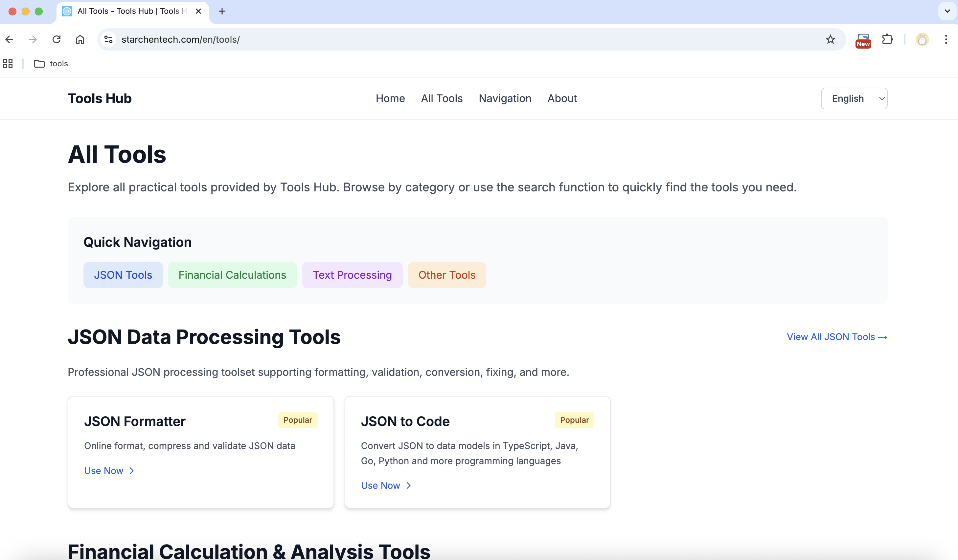Screen dimensions: 958x560
Task: Open the browser extensions puzzle icon
Action: [x=887, y=39]
